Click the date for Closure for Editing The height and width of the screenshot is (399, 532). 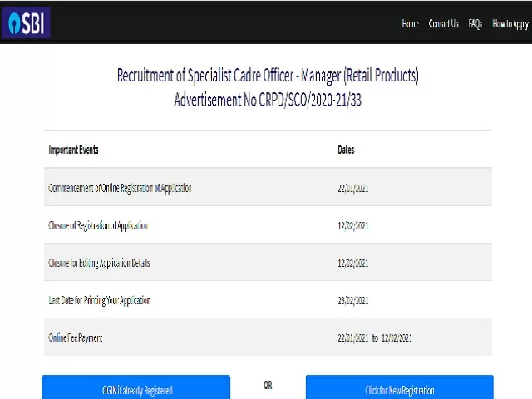[x=352, y=264]
